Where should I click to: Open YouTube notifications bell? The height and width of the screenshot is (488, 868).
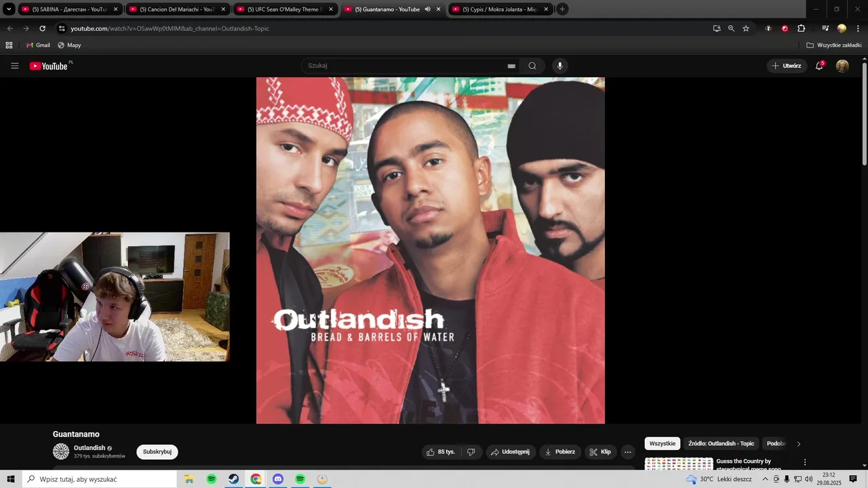coord(819,66)
